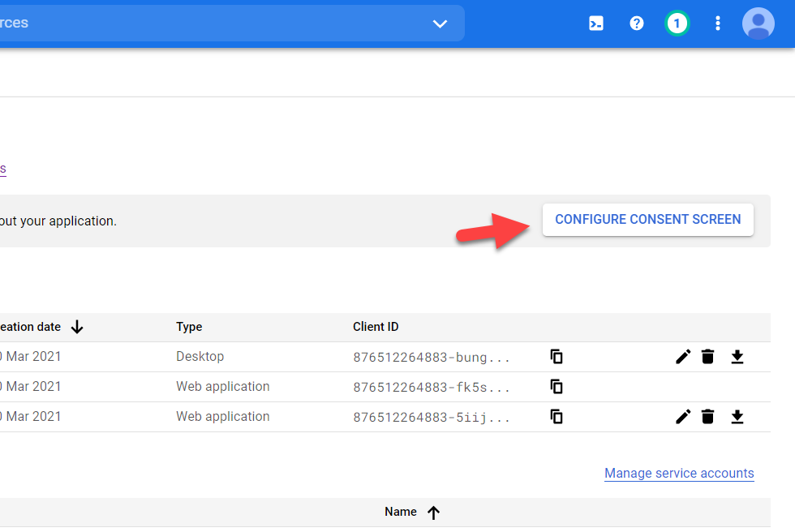Expand the search resources dropdown arrow
The width and height of the screenshot is (795, 532).
440,24
